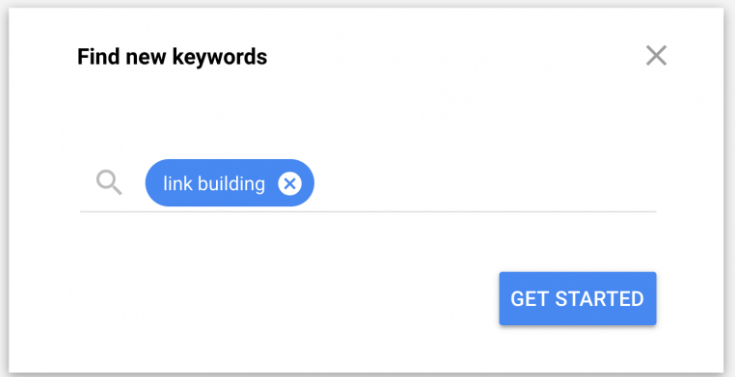Screen dimensions: 735x377
Task: Close the Find new keywords dialog
Action: pos(656,56)
